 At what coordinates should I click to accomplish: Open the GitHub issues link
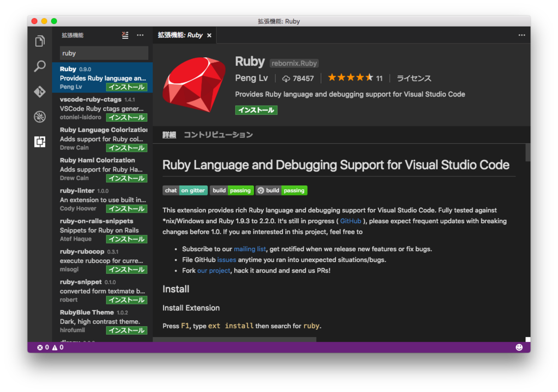(x=227, y=260)
